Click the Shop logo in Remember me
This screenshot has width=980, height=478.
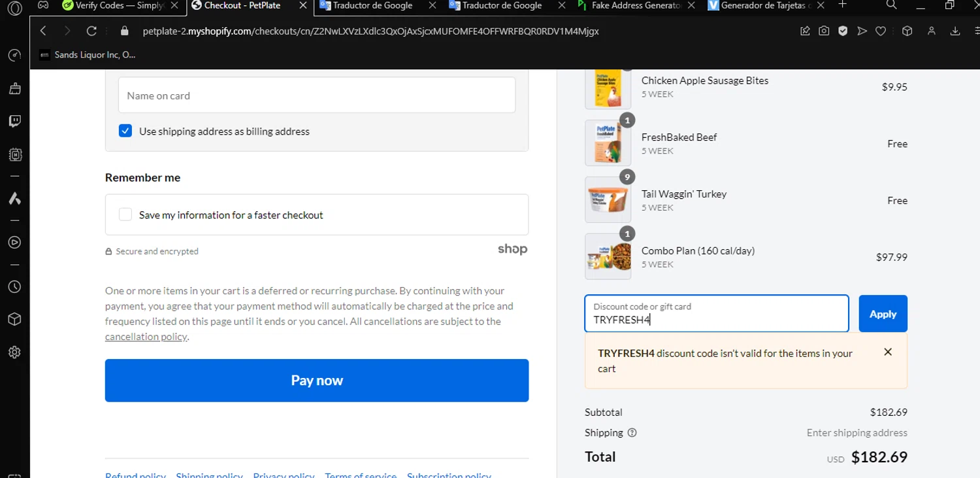tap(512, 249)
